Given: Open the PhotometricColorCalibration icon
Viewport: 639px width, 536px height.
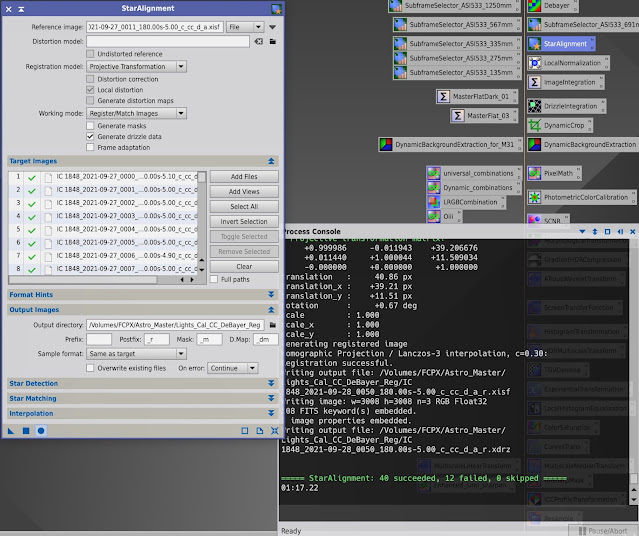Looking at the screenshot, I should pyautogui.click(x=581, y=197).
